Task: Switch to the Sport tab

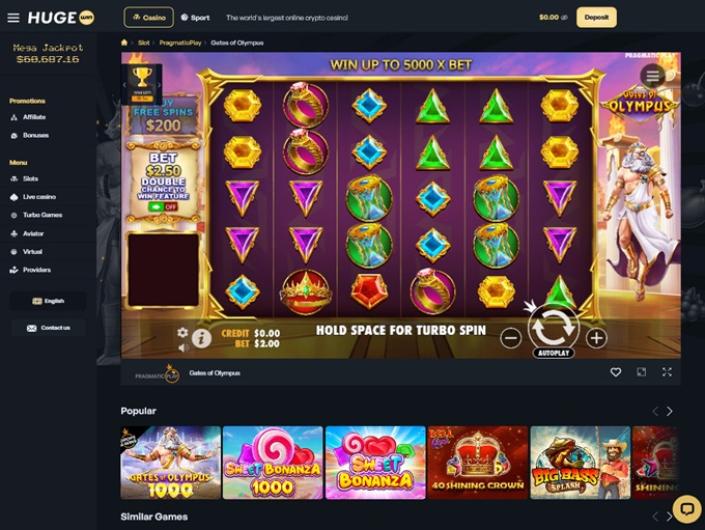Action: pyautogui.click(x=195, y=18)
